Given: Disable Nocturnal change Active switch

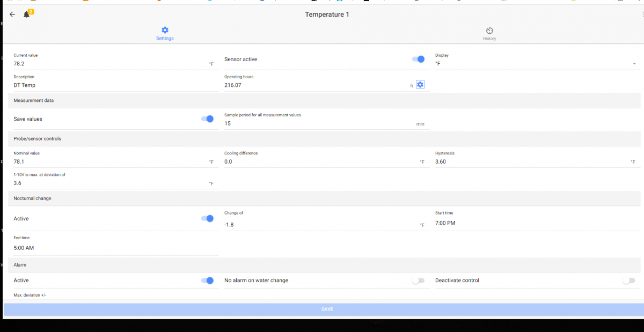Looking at the screenshot, I should (207, 218).
